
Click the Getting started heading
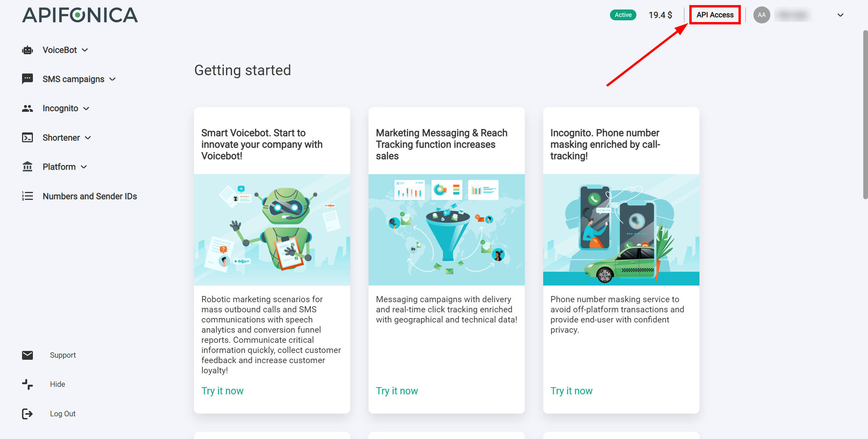[x=242, y=70]
